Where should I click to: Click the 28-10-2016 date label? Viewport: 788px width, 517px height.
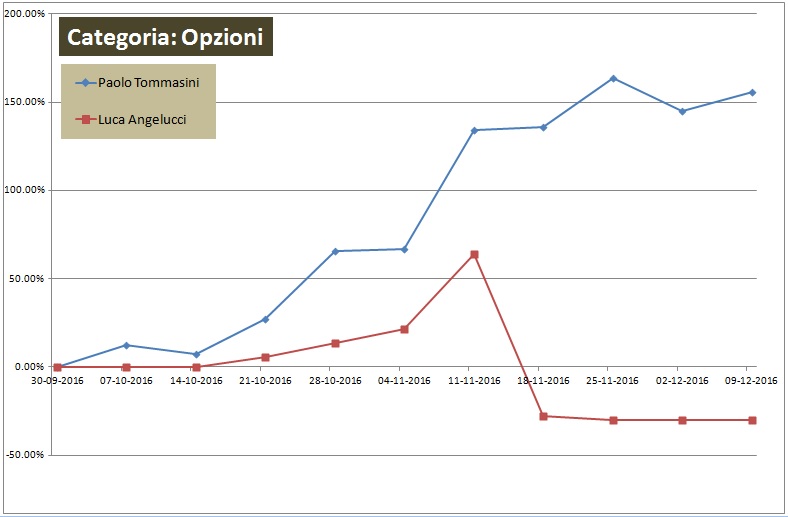[335, 380]
